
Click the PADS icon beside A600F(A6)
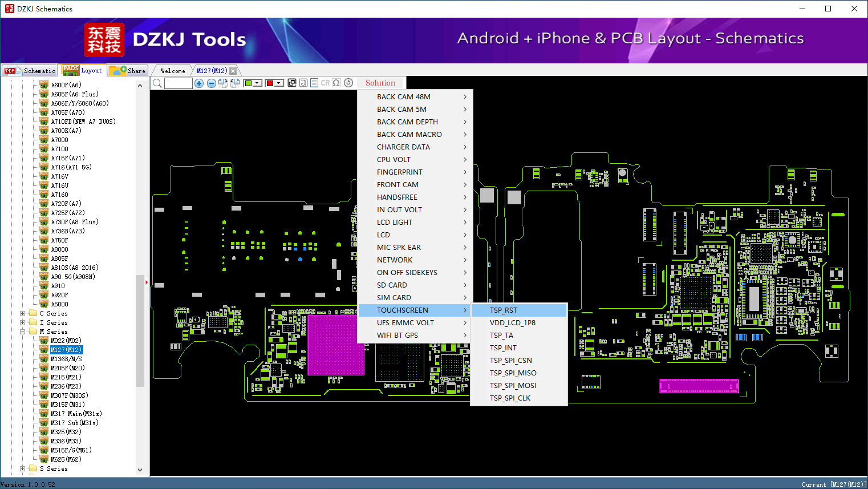coord(44,85)
